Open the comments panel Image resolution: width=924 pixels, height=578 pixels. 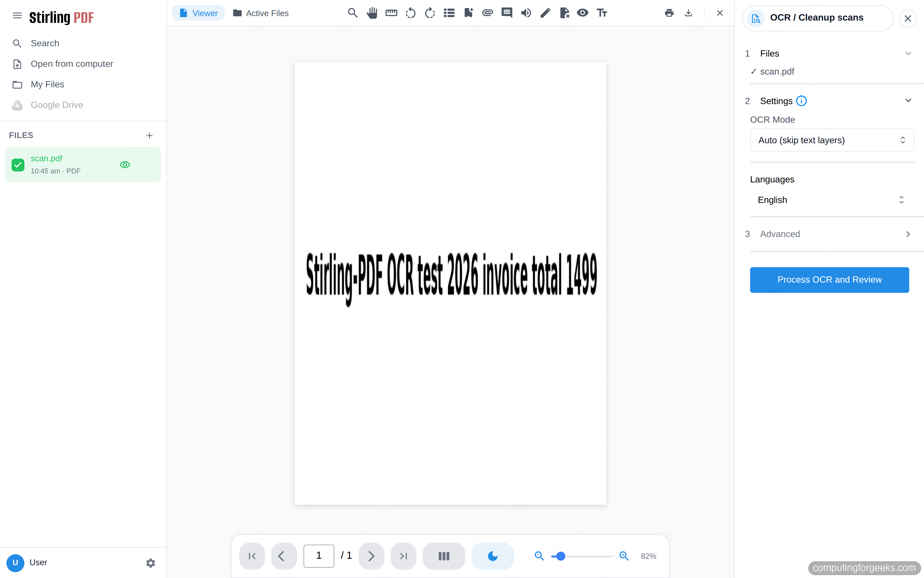[507, 13]
